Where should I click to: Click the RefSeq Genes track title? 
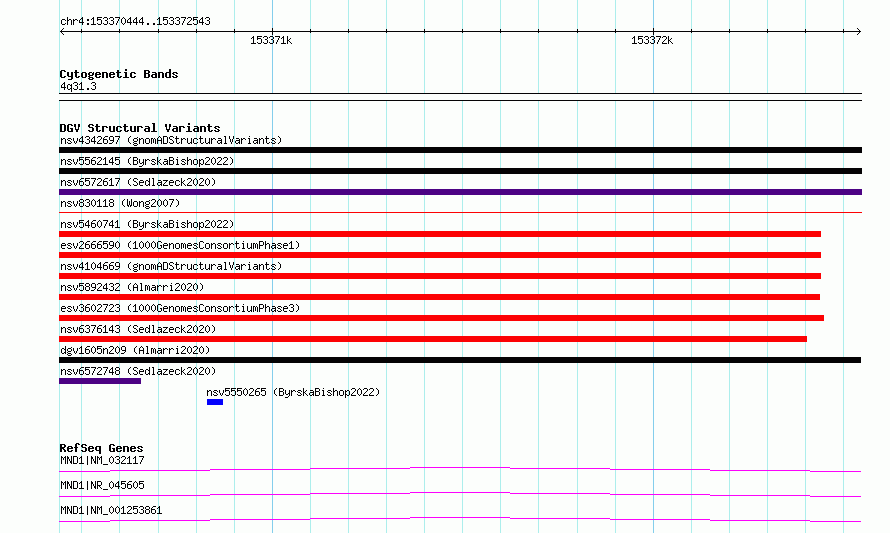[x=101, y=448]
